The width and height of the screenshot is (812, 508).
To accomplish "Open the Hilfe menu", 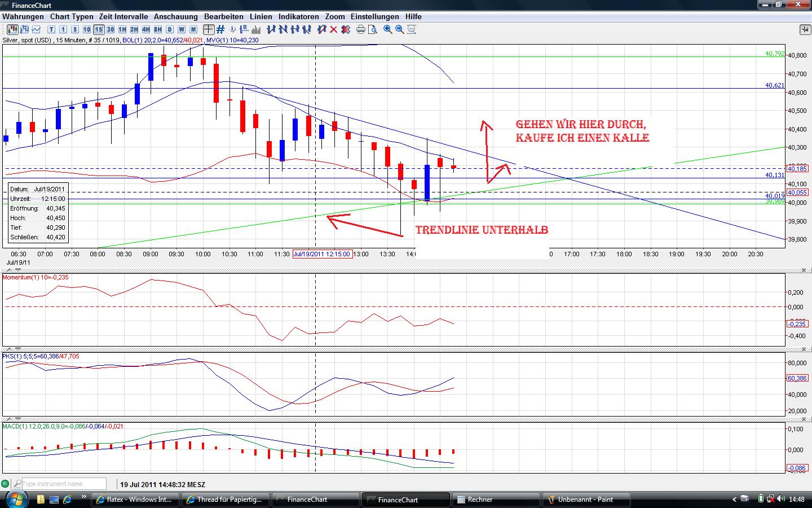I will pos(413,16).
